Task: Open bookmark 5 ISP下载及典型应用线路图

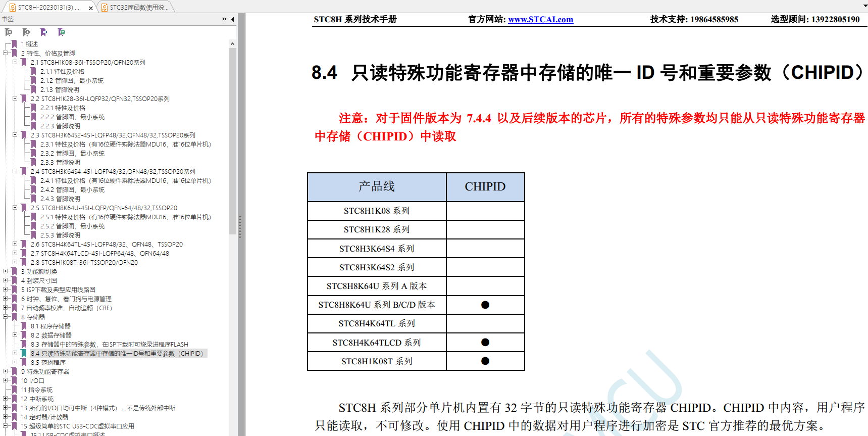Action: coord(58,290)
